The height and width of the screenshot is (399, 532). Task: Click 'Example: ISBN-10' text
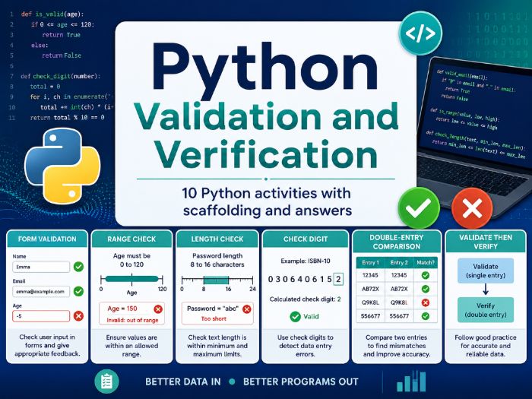pyautogui.click(x=306, y=261)
